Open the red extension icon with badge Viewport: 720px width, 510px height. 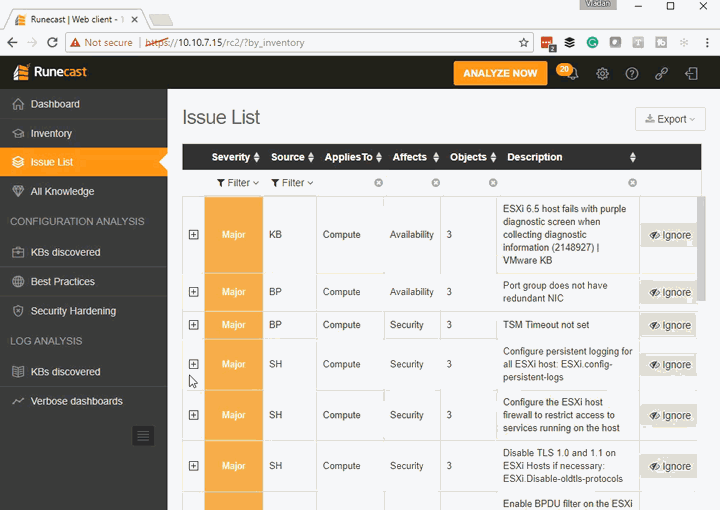coord(548,44)
